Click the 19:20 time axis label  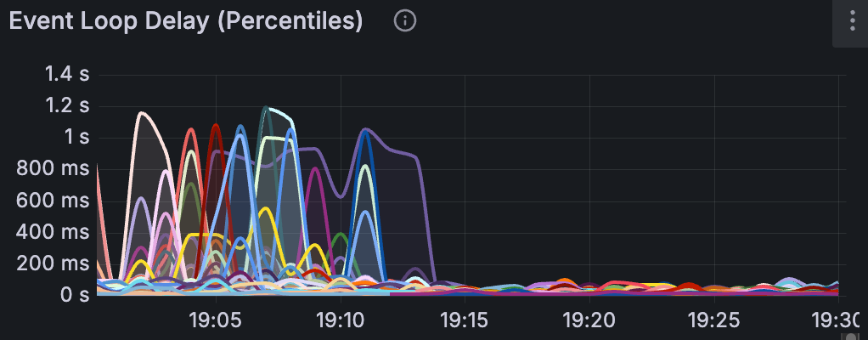(590, 320)
